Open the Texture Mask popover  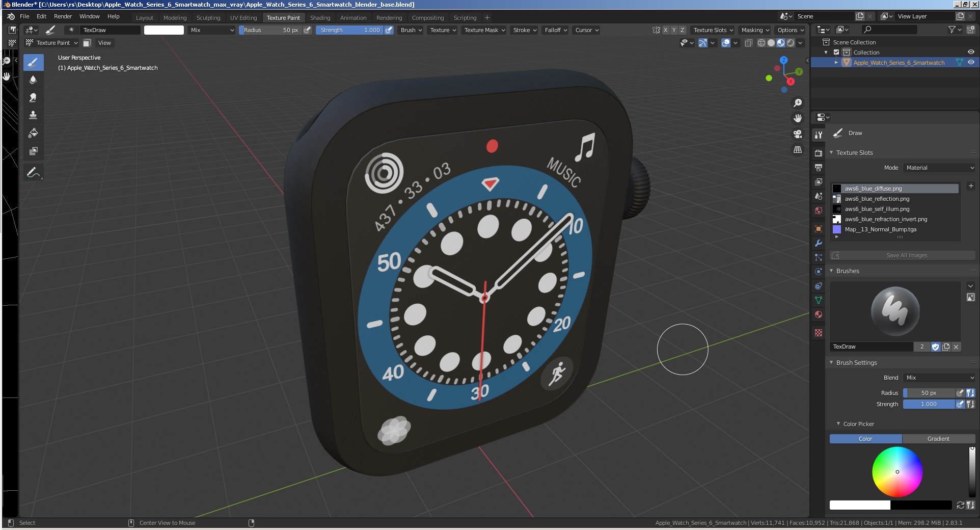[x=484, y=30]
